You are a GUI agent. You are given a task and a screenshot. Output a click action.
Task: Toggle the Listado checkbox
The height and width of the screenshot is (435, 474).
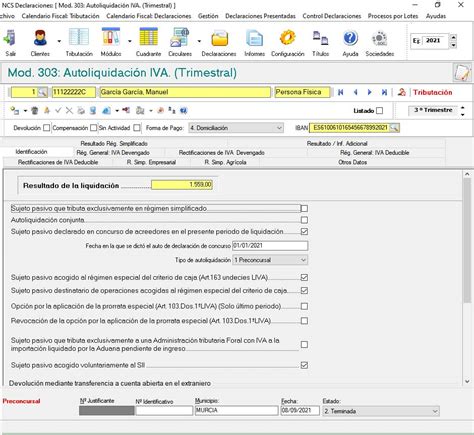[379, 111]
